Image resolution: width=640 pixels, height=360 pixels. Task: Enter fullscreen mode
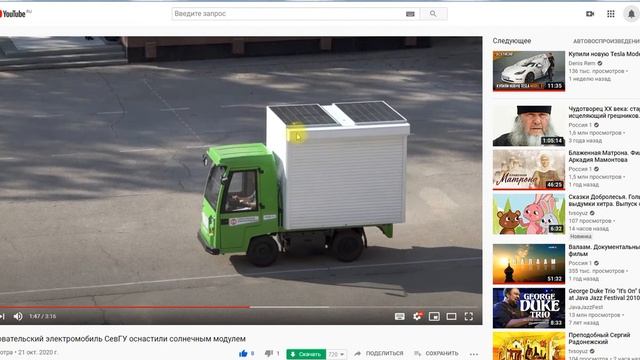pos(469,316)
